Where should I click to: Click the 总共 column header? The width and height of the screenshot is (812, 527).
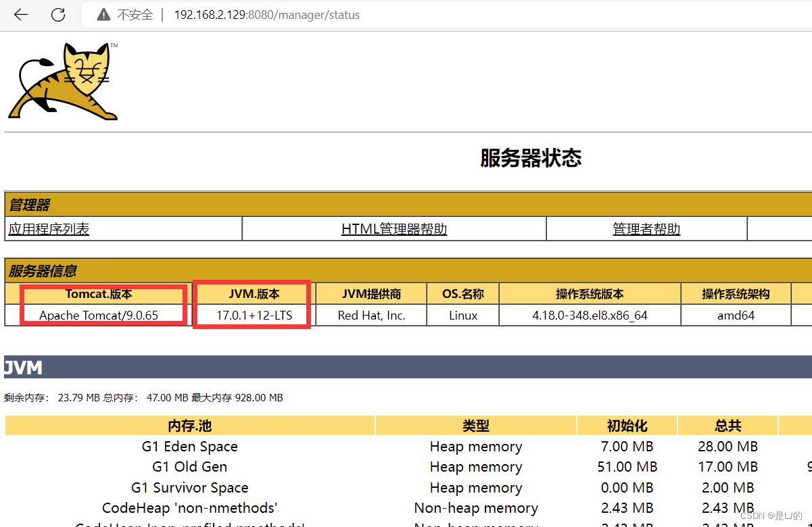727,426
